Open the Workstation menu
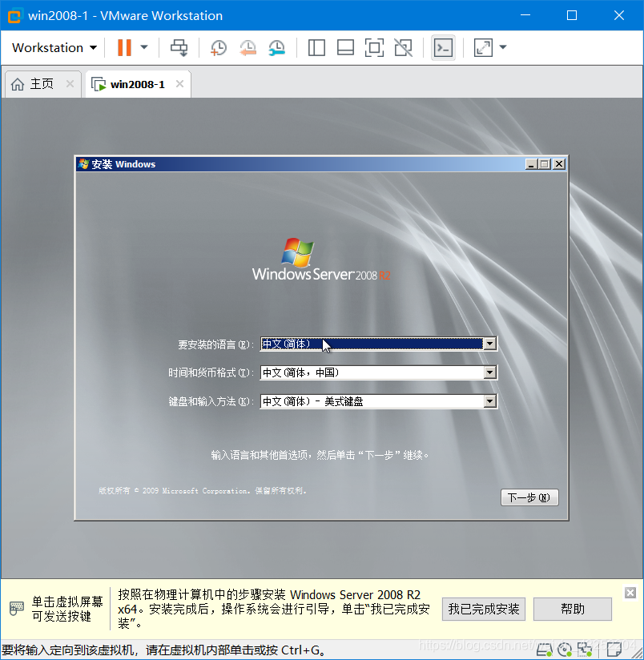Screen dimensions: 644x660 (x=54, y=47)
